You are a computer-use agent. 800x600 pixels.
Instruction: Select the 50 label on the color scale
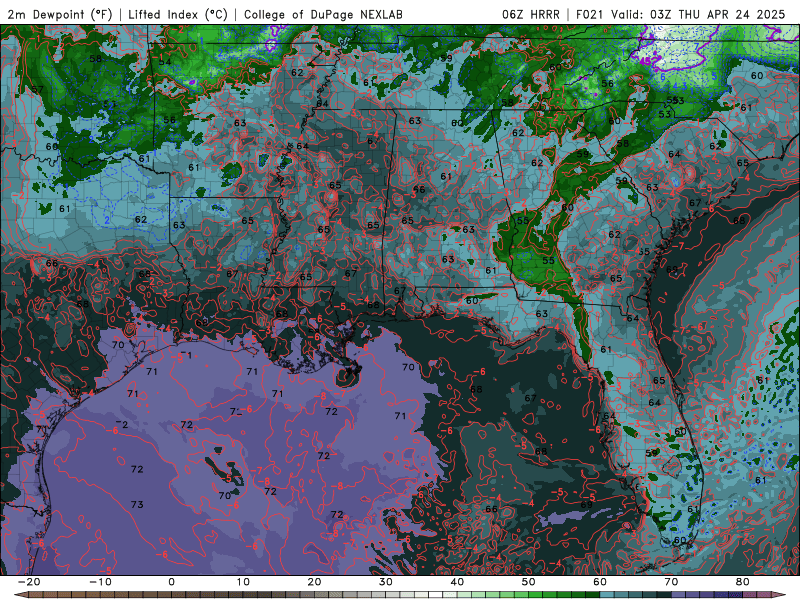(x=529, y=582)
